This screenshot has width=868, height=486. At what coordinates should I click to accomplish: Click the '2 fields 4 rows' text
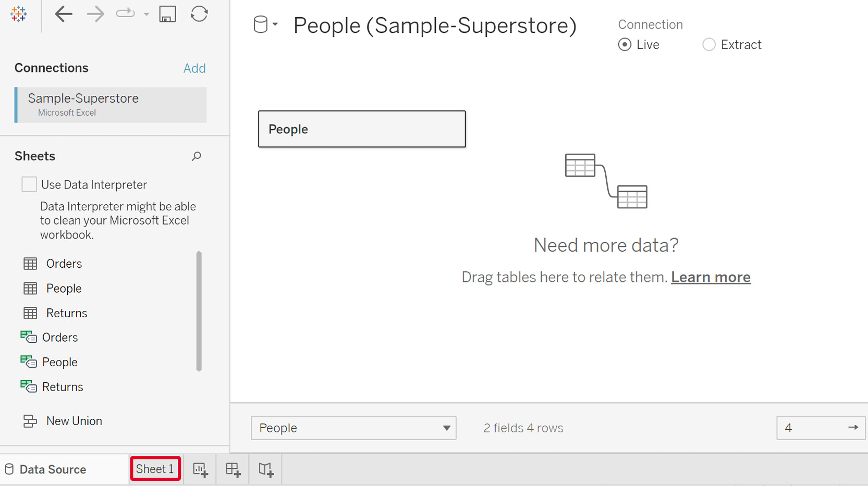point(523,428)
